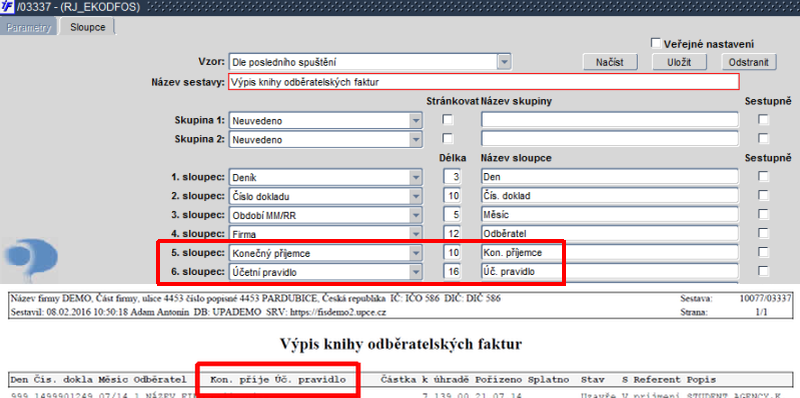The width and height of the screenshot is (800, 398).
Task: Open the 4. sloupec Firma dropdown
Action: [416, 234]
